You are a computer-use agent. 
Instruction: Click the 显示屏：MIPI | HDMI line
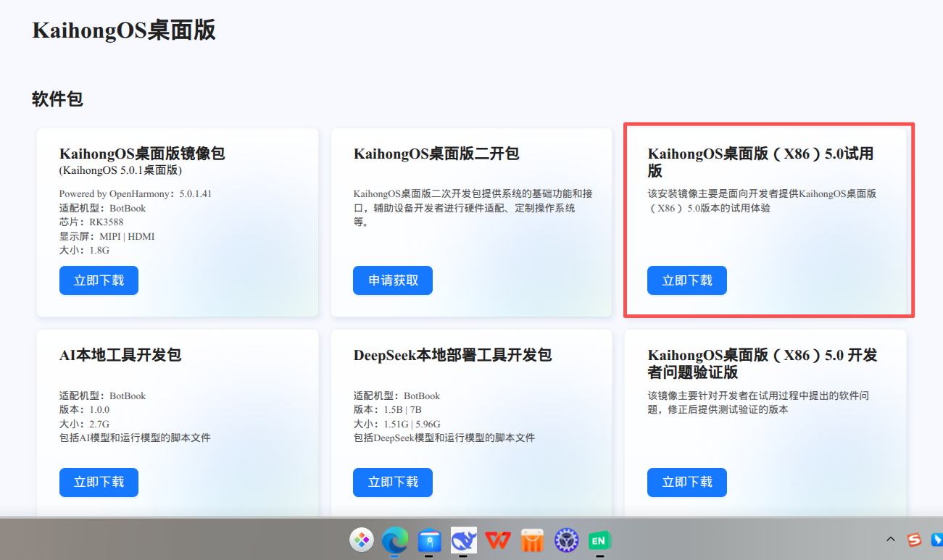[x=107, y=236]
